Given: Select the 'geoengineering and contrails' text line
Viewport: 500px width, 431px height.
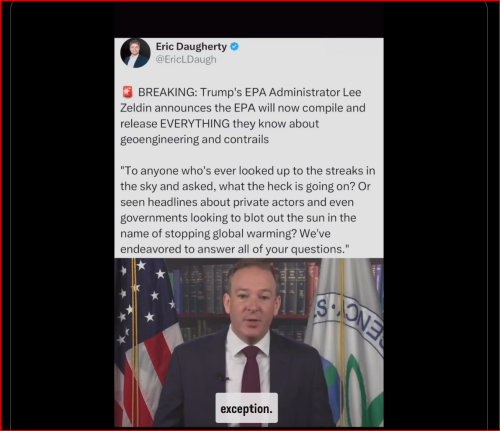Looking at the screenshot, I should coord(194,139).
